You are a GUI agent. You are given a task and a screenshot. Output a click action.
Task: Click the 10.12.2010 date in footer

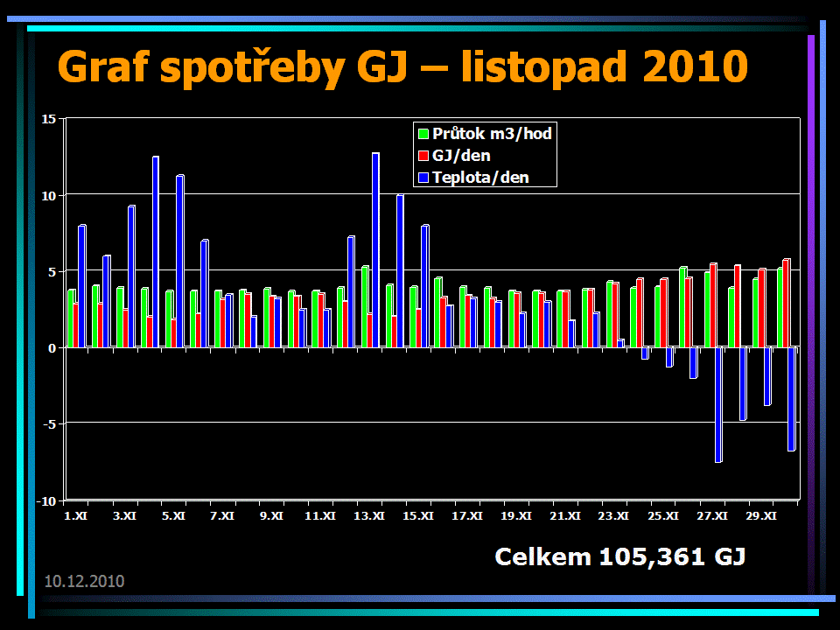coord(84,581)
